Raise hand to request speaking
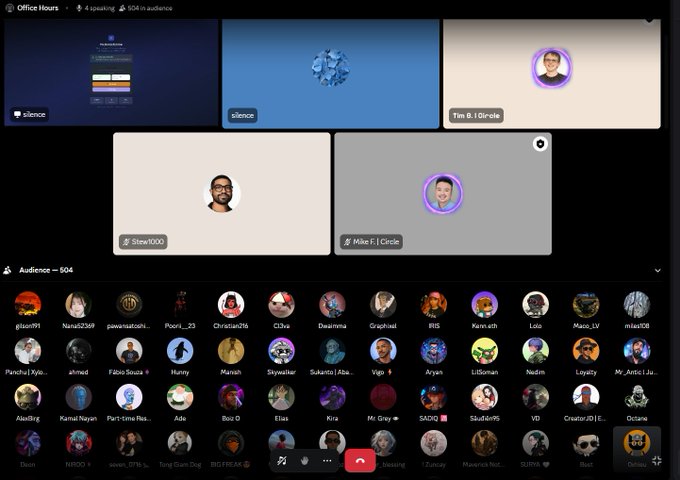This screenshot has width=680, height=480. pyautogui.click(x=304, y=460)
